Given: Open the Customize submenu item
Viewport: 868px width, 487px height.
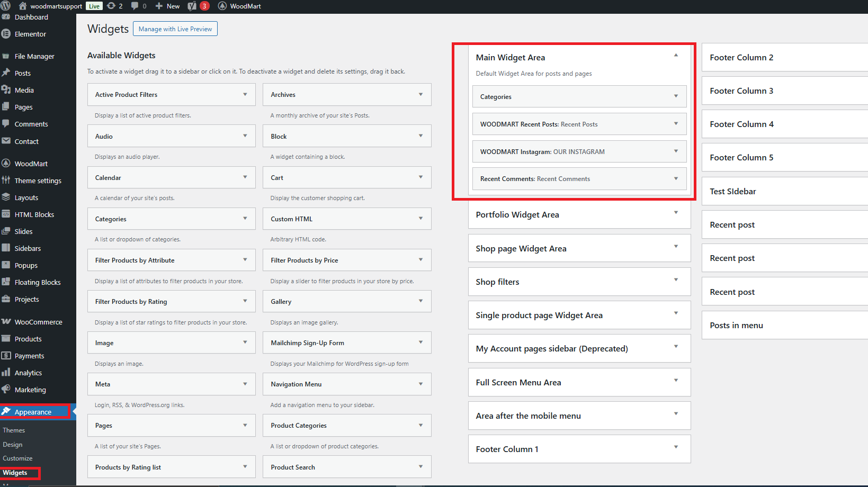Looking at the screenshot, I should pyautogui.click(x=17, y=458).
